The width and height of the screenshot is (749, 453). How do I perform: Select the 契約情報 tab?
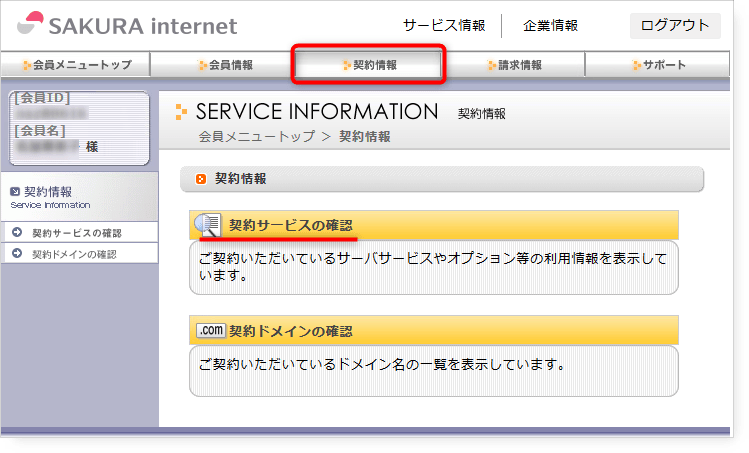click(369, 65)
